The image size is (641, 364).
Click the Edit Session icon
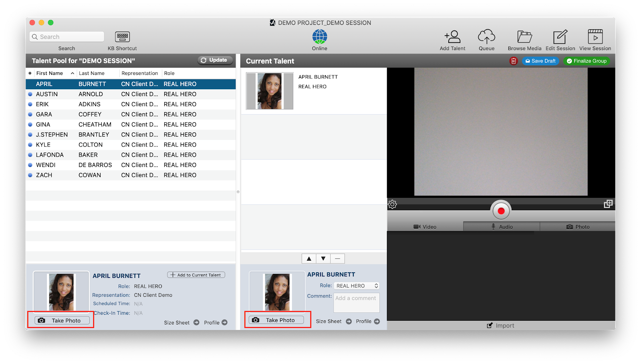pos(560,37)
